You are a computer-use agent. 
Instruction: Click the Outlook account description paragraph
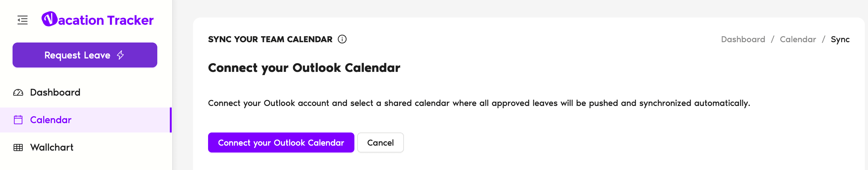pos(478,103)
